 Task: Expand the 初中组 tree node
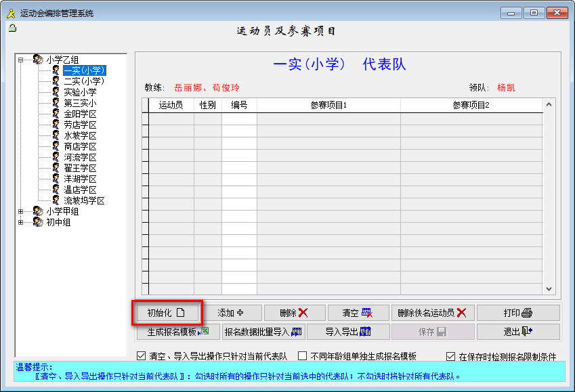[21, 222]
